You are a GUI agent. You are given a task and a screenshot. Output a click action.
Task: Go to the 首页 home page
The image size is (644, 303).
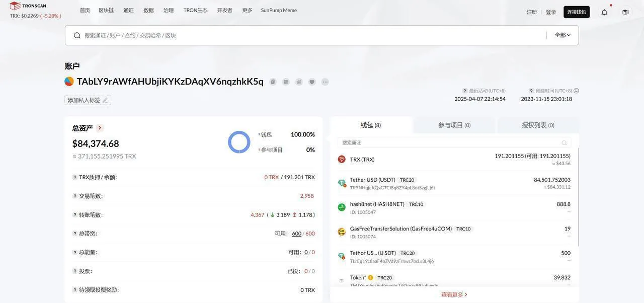[85, 10]
